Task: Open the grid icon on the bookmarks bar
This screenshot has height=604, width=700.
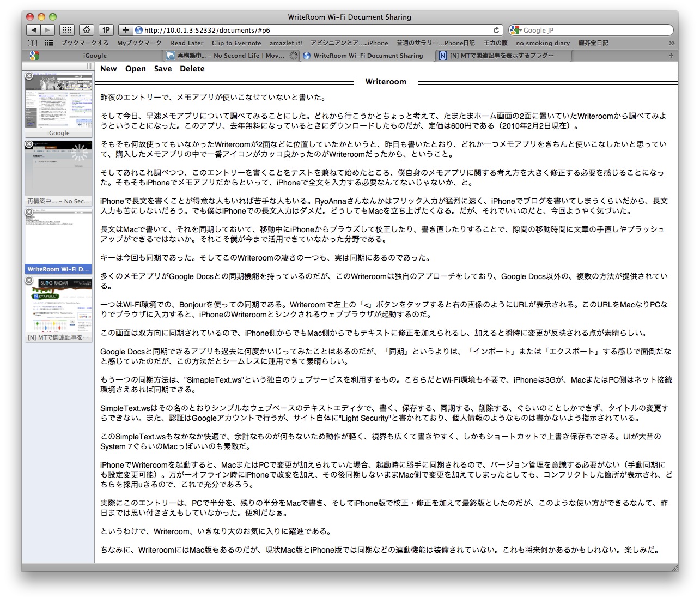Action: 48,43
